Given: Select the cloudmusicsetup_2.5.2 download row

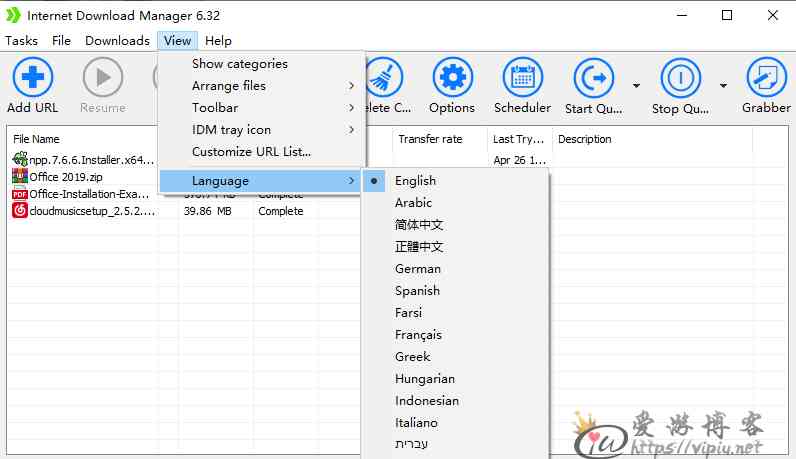Looking at the screenshot, I should click(92, 211).
